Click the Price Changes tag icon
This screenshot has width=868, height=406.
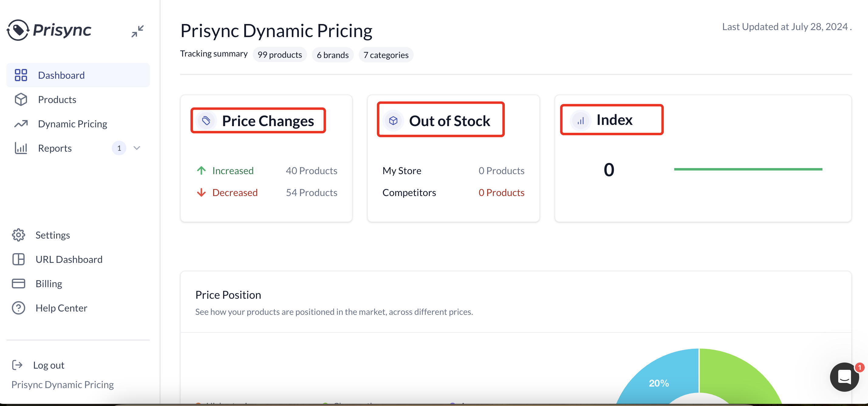coord(206,120)
